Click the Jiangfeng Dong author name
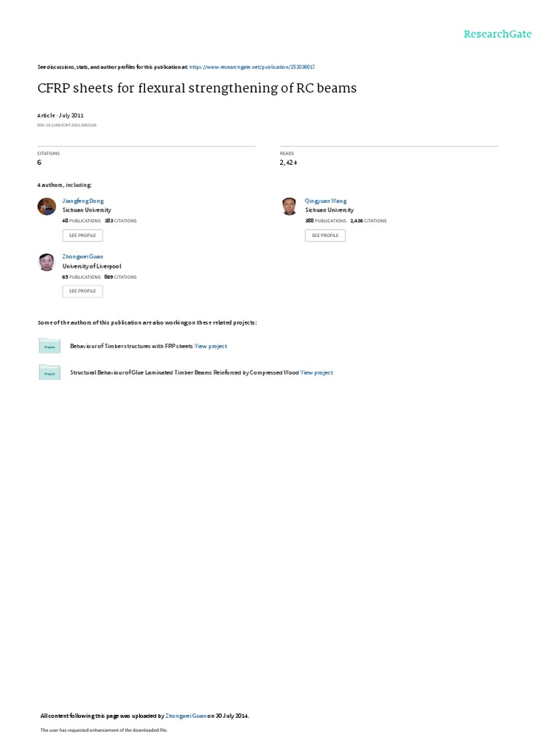Viewport: 560px width, 747px height. pyautogui.click(x=83, y=201)
